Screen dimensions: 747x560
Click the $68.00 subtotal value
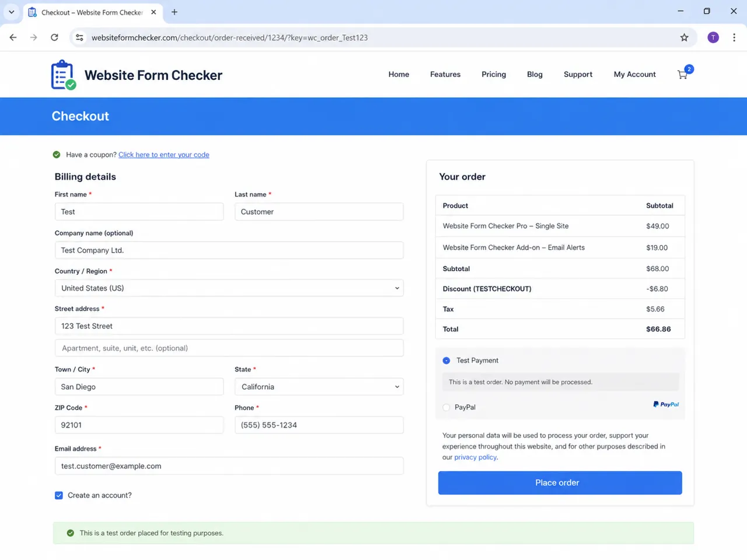(657, 269)
